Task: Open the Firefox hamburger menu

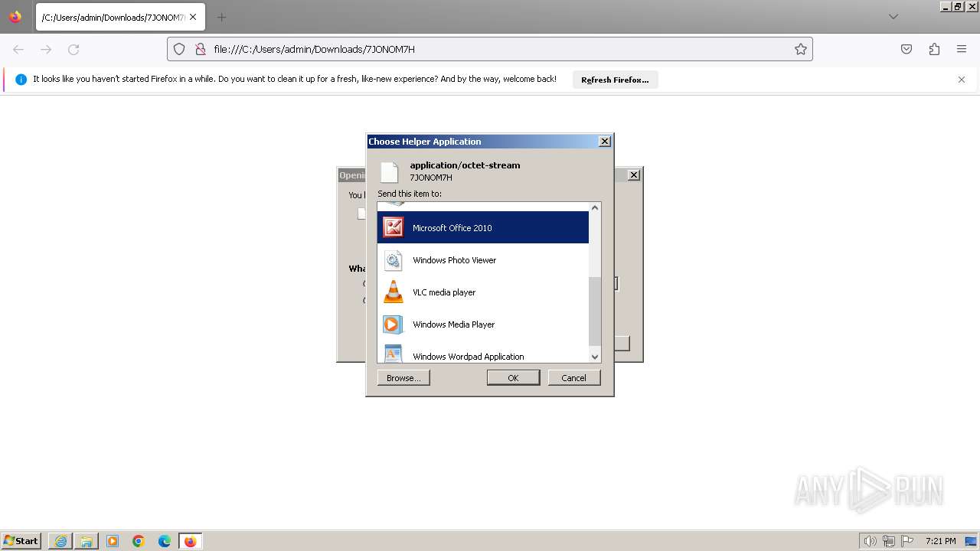Action: click(962, 49)
